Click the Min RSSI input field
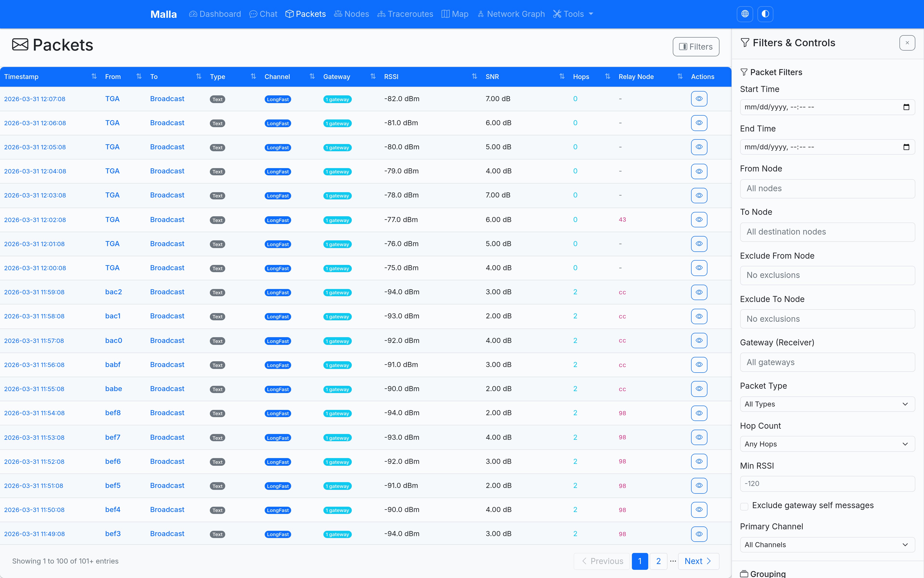Image resolution: width=924 pixels, height=578 pixels. (x=827, y=484)
